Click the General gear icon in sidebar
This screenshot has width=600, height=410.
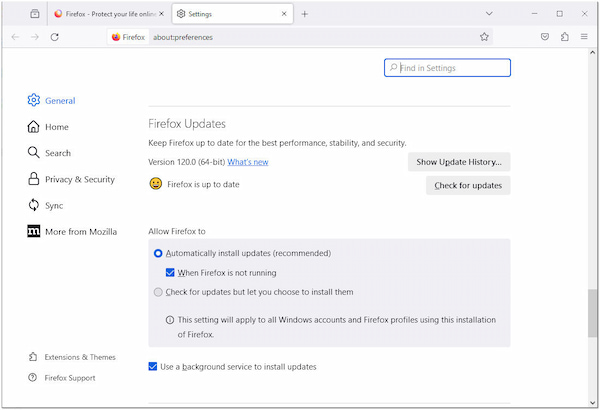[34, 100]
